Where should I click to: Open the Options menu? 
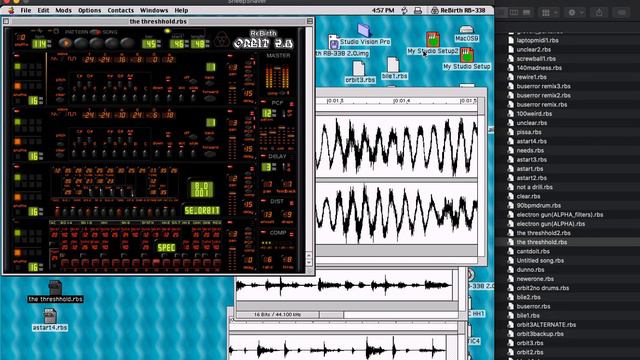tap(89, 10)
